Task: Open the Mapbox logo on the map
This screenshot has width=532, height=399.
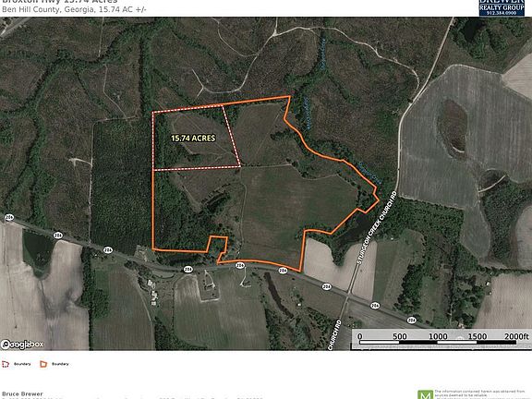Action: pos(22,345)
